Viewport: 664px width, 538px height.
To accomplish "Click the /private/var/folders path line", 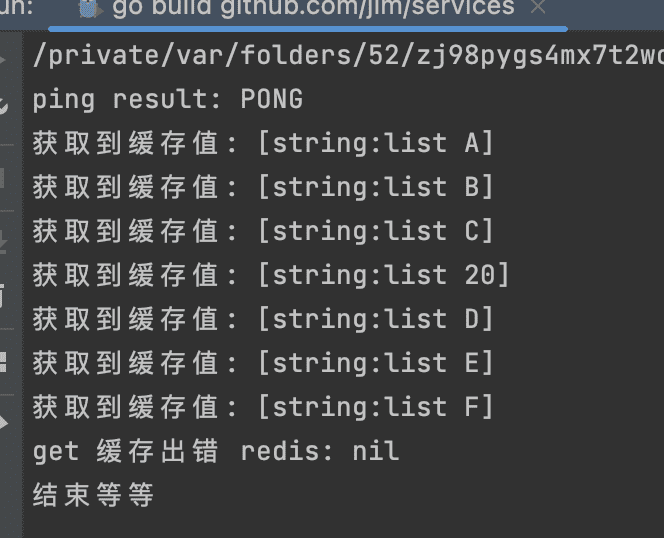I will (x=348, y=56).
